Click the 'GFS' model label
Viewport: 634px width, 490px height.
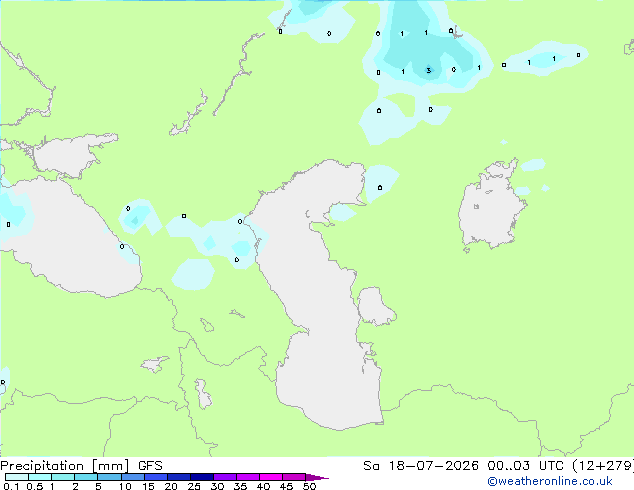150,466
